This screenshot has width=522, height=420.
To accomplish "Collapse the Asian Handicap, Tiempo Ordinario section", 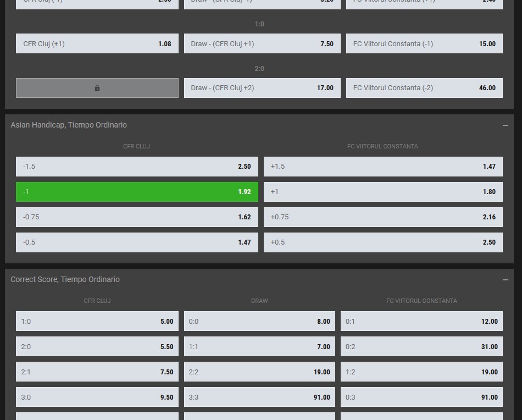I will pos(505,125).
